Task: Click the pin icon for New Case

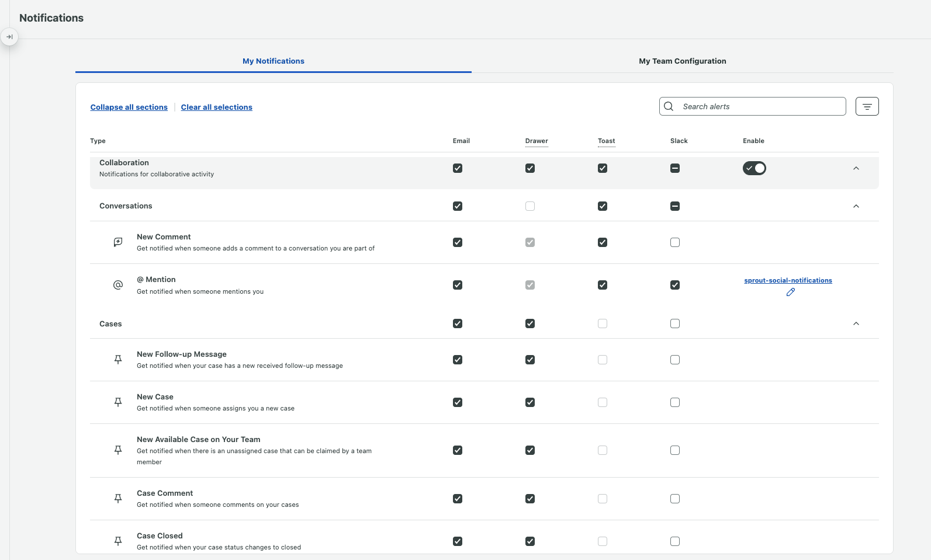Action: click(118, 402)
